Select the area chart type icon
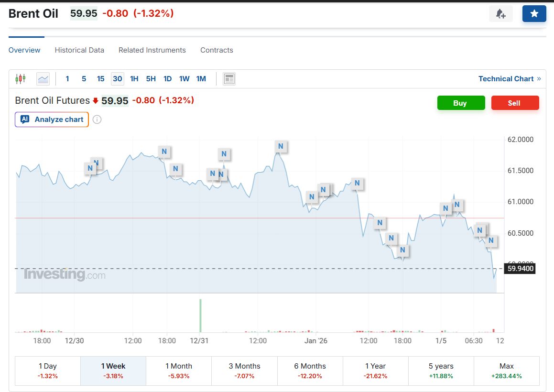554x392 pixels. pos(43,79)
